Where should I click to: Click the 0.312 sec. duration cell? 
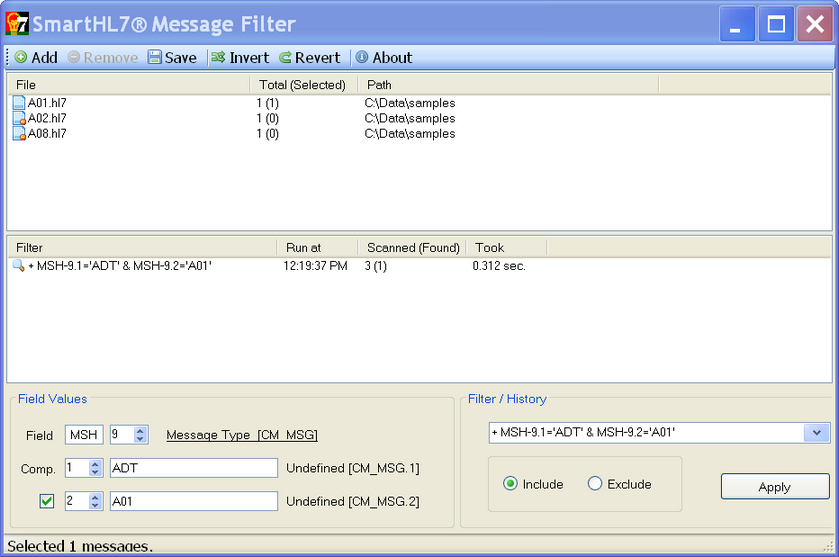(499, 266)
